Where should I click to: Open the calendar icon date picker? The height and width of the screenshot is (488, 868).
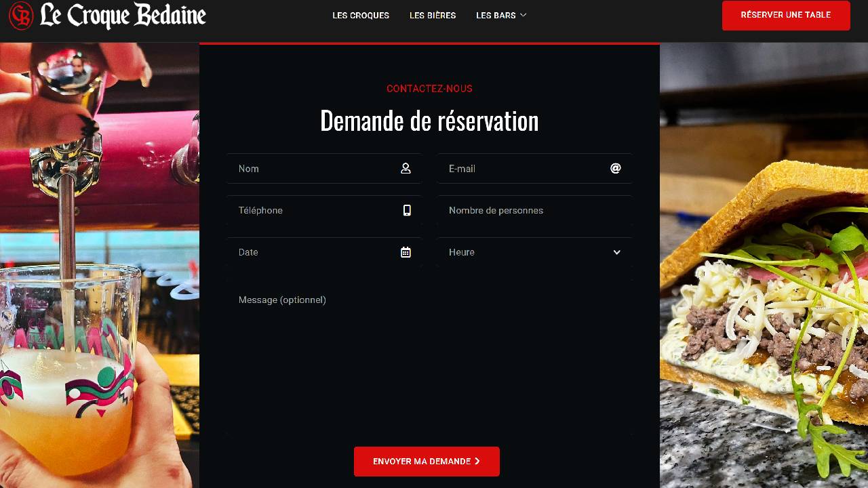click(x=406, y=252)
